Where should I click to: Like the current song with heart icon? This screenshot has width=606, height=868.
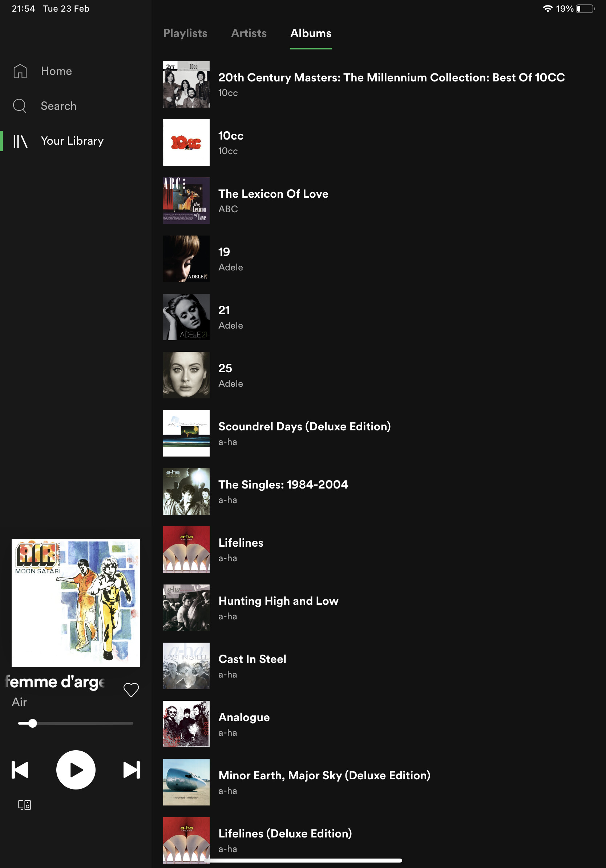tap(131, 690)
